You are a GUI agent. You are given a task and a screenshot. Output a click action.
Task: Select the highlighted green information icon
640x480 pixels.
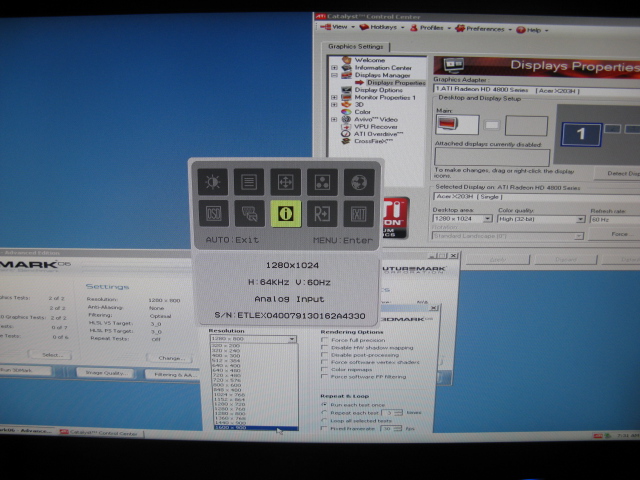[x=286, y=213]
